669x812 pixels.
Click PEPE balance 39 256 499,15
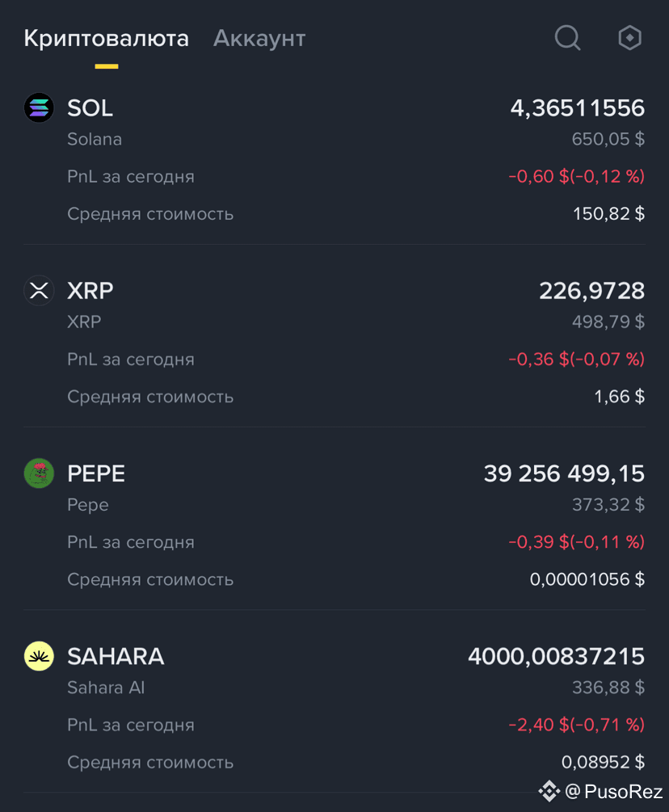tap(564, 473)
